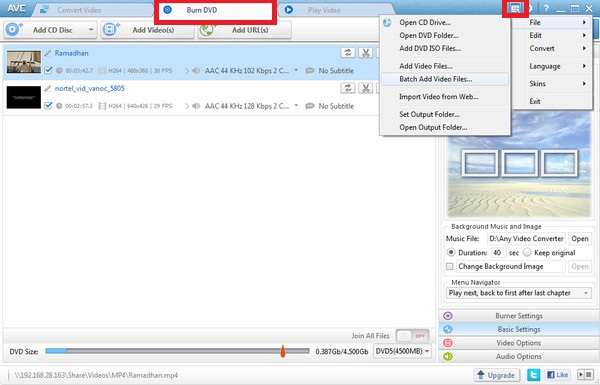The width and height of the screenshot is (600, 385).
Task: Click the speaker audio icon on nortel_vid_vanoc_5805 row
Action: 196,106
